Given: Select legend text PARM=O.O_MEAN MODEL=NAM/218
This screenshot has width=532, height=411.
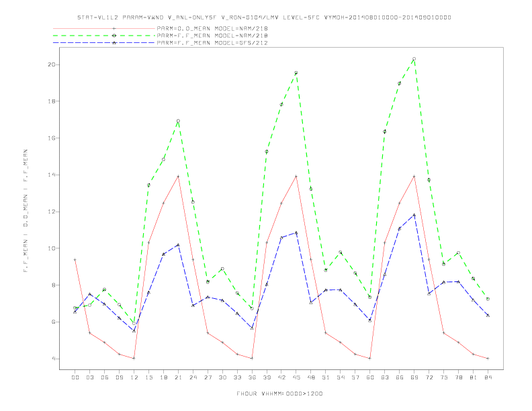Looking at the screenshot, I should tap(212, 28).
